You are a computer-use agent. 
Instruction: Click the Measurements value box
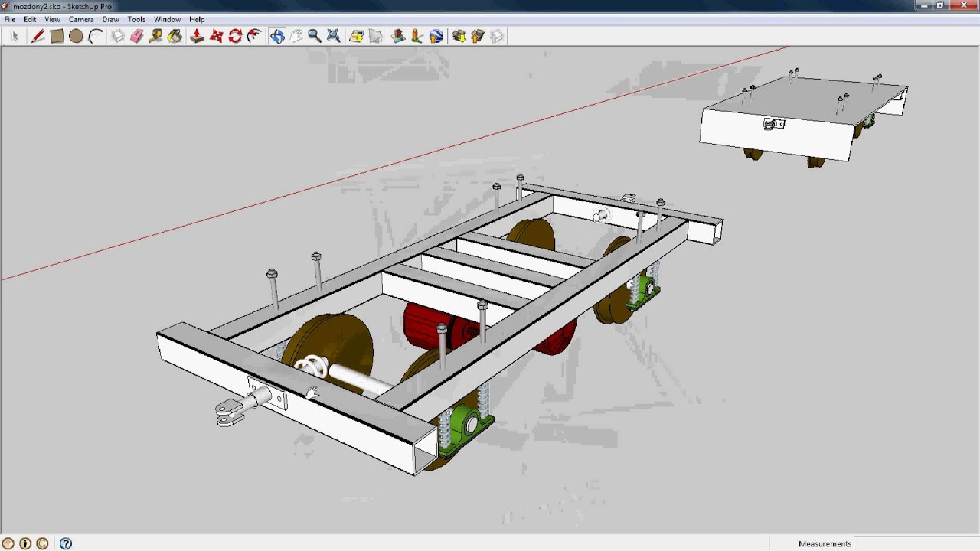pyautogui.click(x=916, y=543)
